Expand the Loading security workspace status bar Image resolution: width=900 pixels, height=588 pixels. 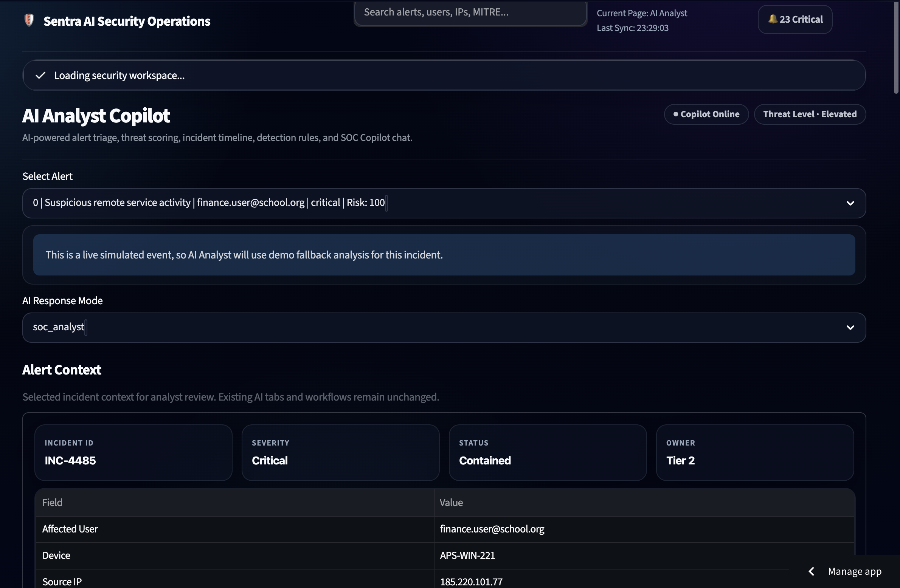click(x=444, y=75)
